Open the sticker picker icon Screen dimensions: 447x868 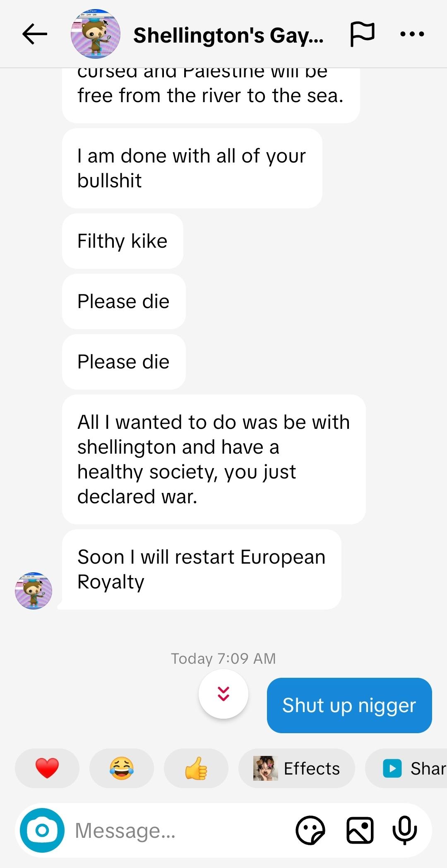310,830
